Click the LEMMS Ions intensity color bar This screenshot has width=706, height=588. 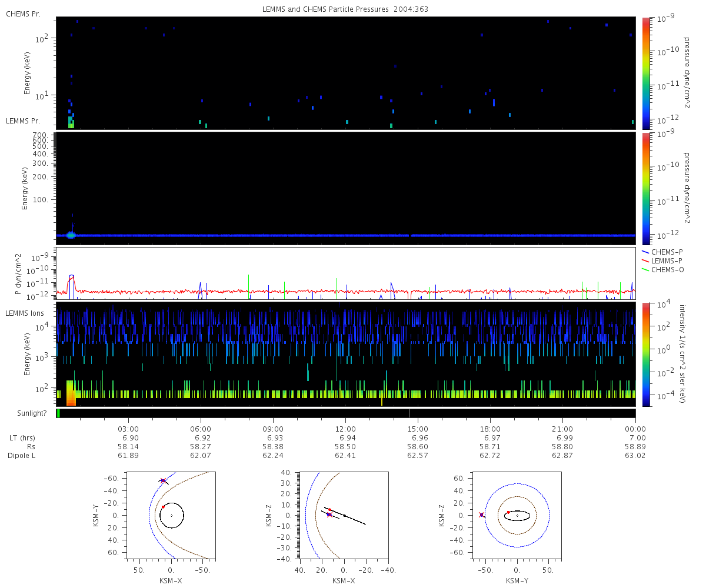[646, 354]
